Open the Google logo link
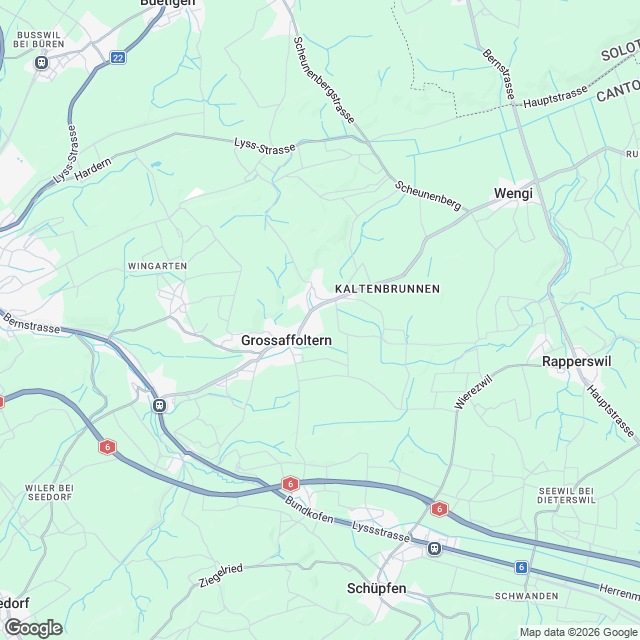Screen dimensions: 640x640 pos(34,628)
